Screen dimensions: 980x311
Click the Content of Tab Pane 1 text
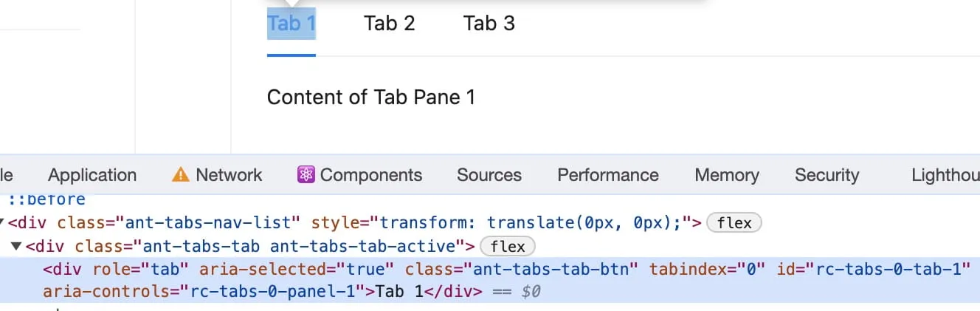[x=370, y=98]
